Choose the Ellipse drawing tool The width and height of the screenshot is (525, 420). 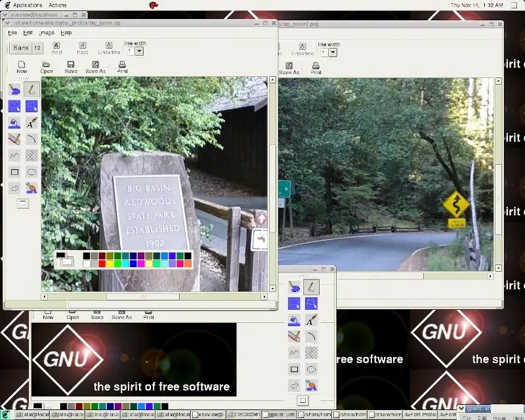click(31, 171)
